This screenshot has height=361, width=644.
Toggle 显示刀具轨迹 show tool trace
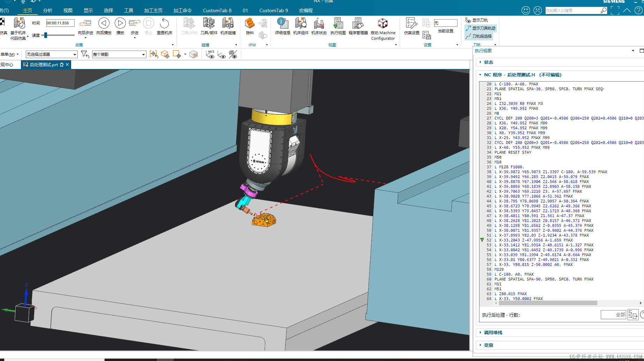pyautogui.click(x=480, y=28)
